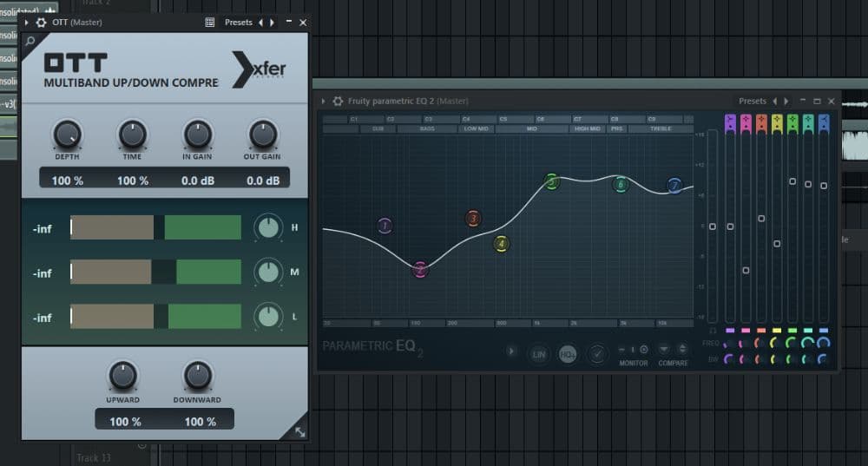This screenshot has width=868, height=466.
Task: Click the EQ Compare up/down stepper
Action: coord(682,349)
